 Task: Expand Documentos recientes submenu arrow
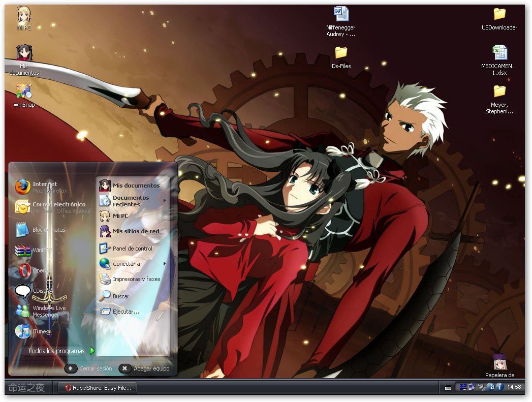click(165, 200)
